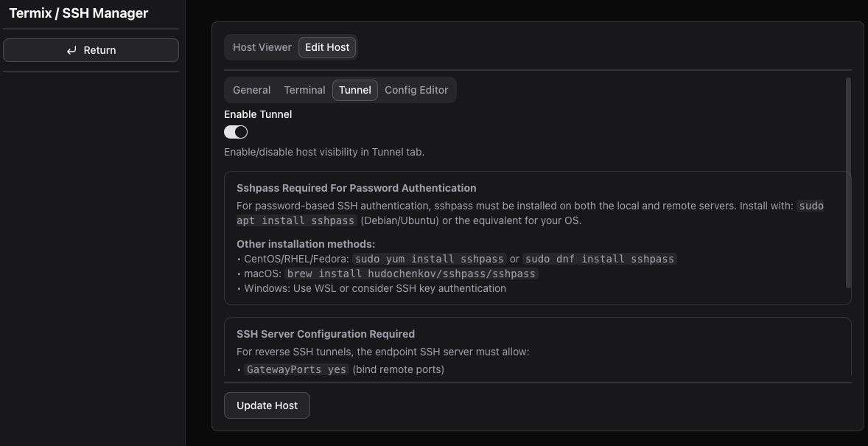Click the 'GatewayPorts yes' code snippet
Viewport: 868px width, 446px height.
click(296, 369)
